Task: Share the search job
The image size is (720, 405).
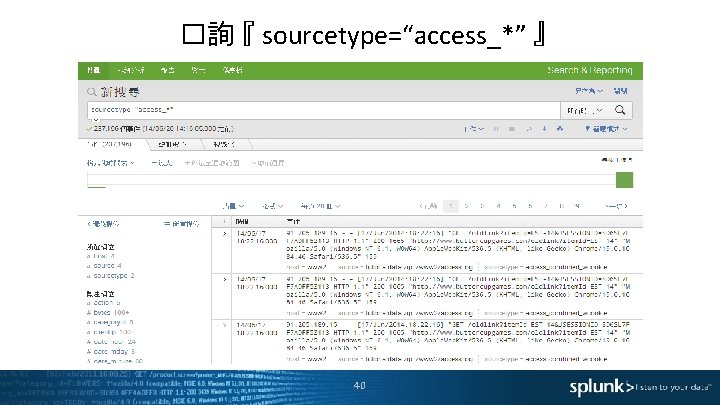Action: 529,129
